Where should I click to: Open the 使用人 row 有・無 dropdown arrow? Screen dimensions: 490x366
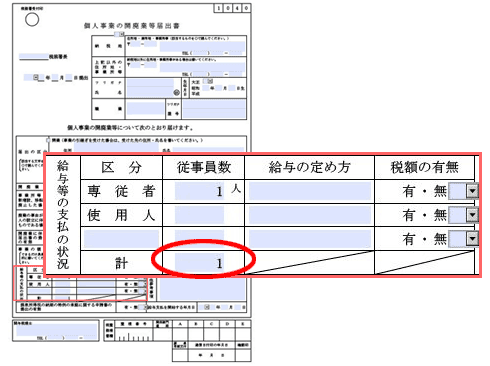click(x=472, y=215)
